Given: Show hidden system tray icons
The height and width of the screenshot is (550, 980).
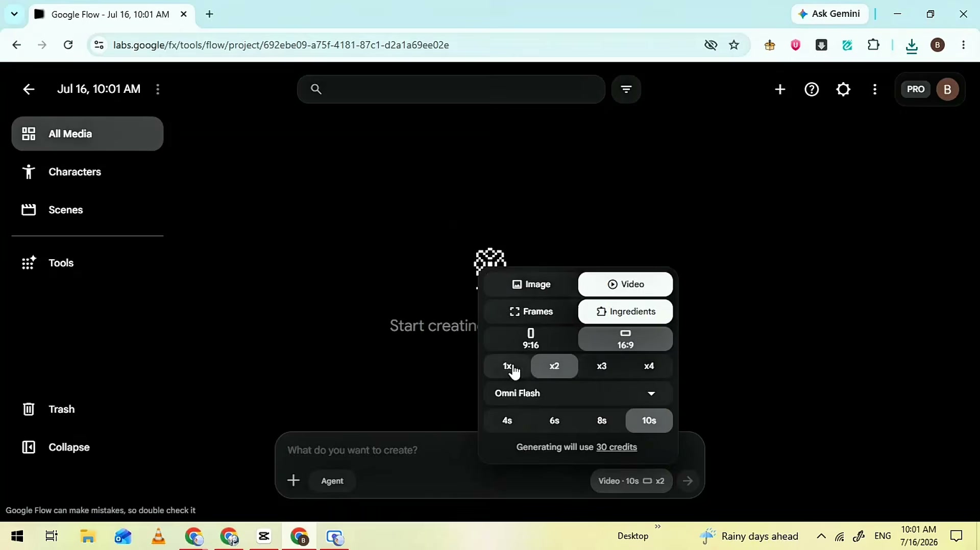Looking at the screenshot, I should point(821,536).
